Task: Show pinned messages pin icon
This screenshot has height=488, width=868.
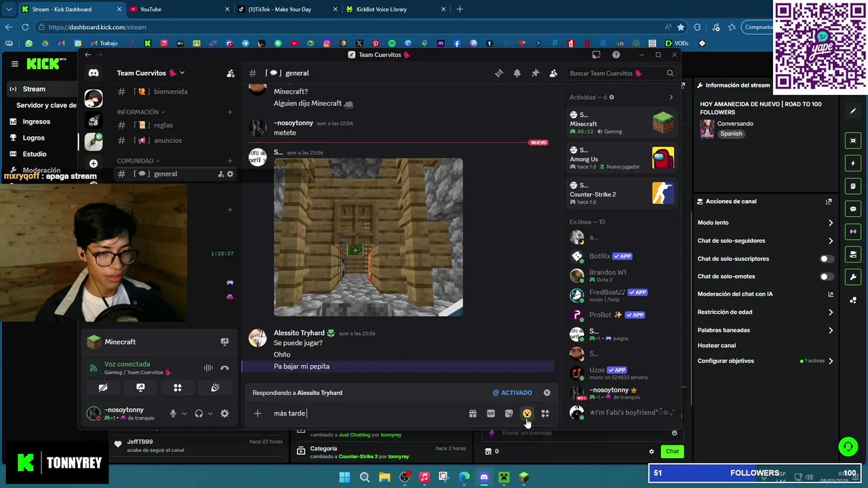Action: (x=535, y=73)
